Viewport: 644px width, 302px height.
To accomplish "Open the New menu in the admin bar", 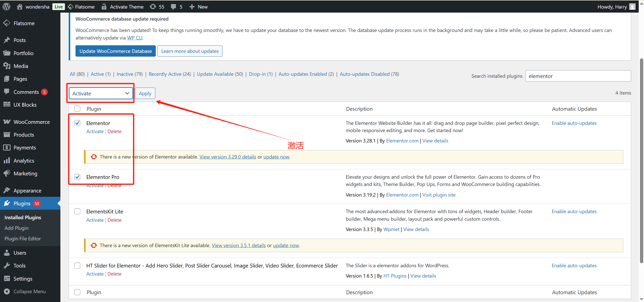I will 198,7.
